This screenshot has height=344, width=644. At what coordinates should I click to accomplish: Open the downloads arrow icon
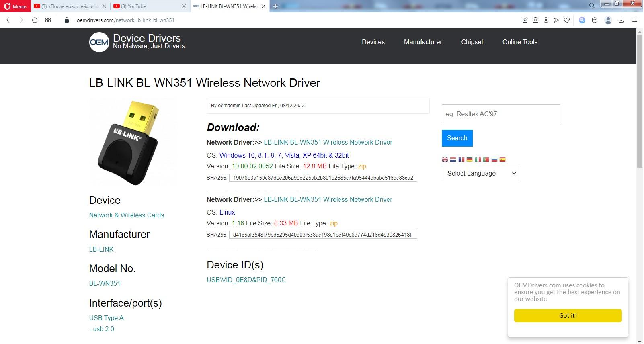point(621,20)
